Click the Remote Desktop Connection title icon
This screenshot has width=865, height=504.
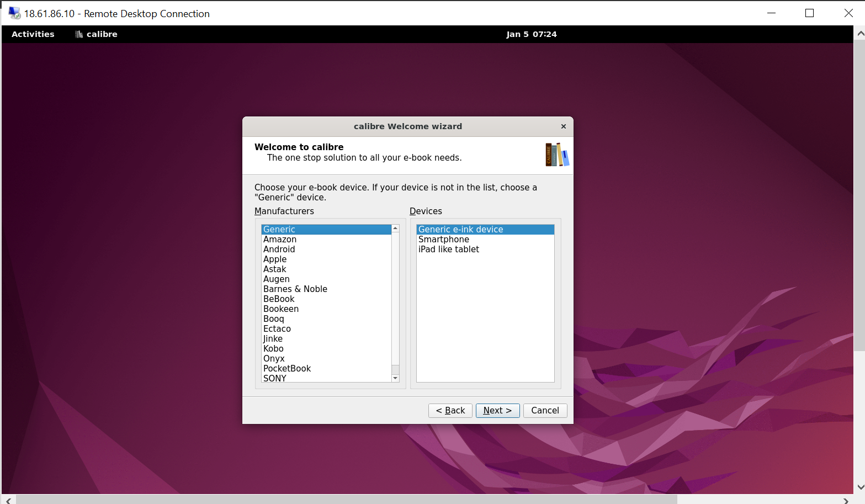(x=14, y=13)
